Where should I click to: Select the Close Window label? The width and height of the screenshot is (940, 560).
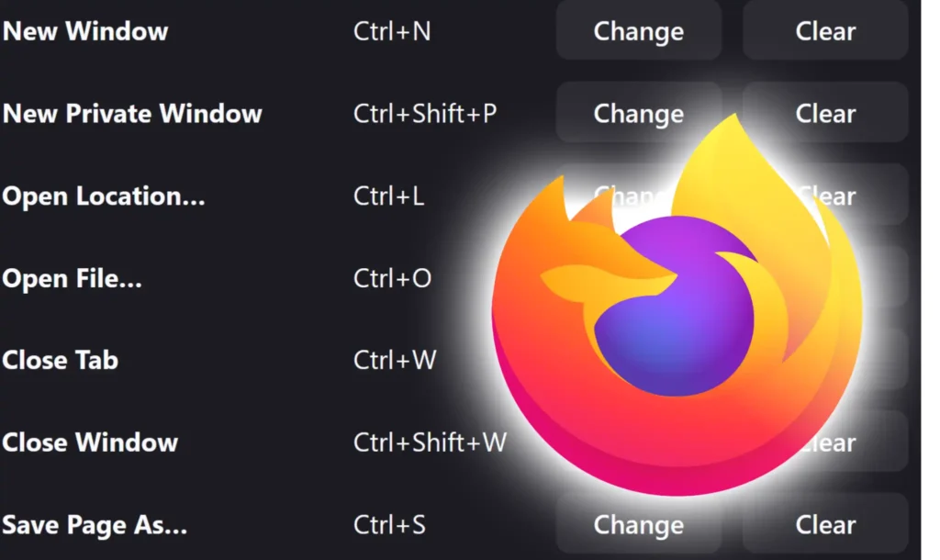pyautogui.click(x=90, y=442)
